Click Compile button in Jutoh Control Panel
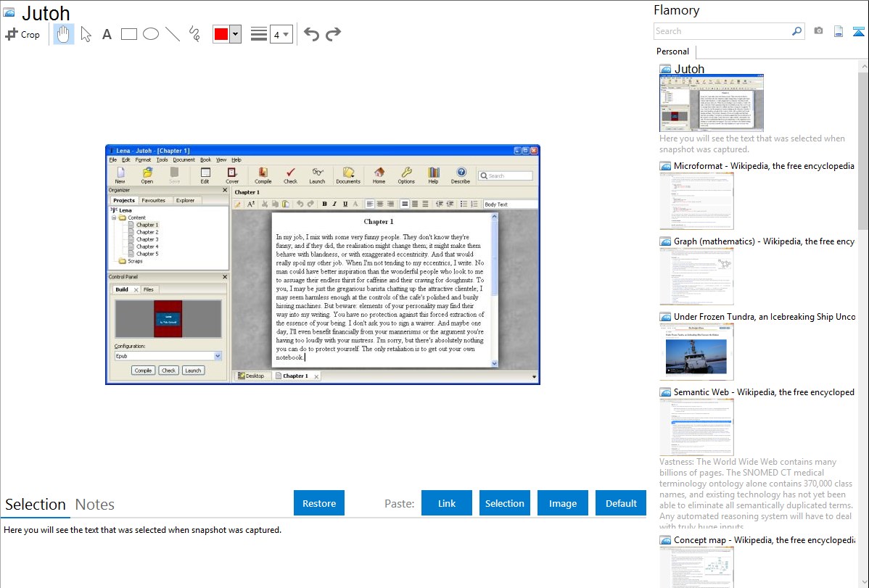 coord(143,370)
